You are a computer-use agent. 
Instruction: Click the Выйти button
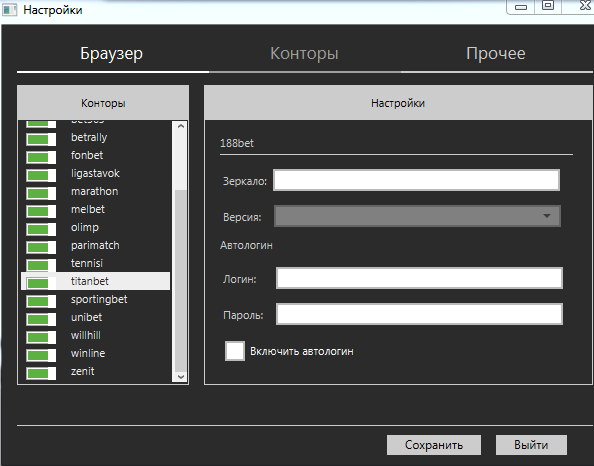[531, 445]
